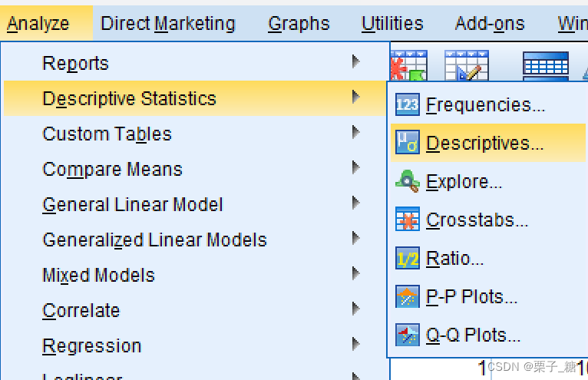Expand the Reports submenu arrow
Screen dimensions: 588x380
coord(356,61)
